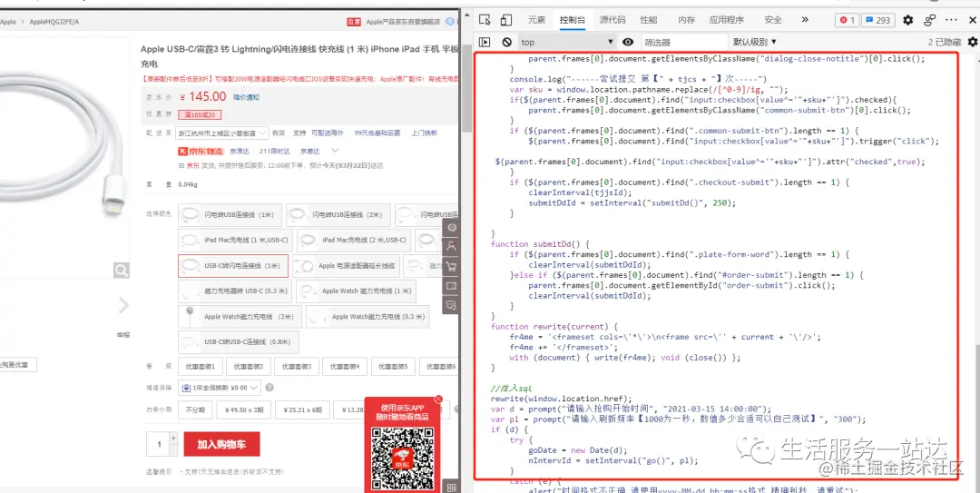The width and height of the screenshot is (980, 493).
Task: Select Apple 电源适配器延长线缆 option
Action: tap(346, 266)
